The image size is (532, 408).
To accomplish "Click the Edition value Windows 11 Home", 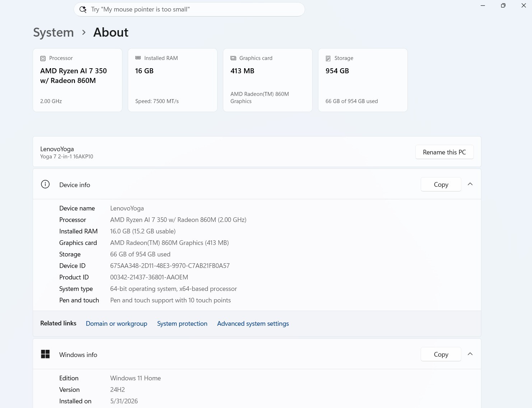I will [x=135, y=378].
